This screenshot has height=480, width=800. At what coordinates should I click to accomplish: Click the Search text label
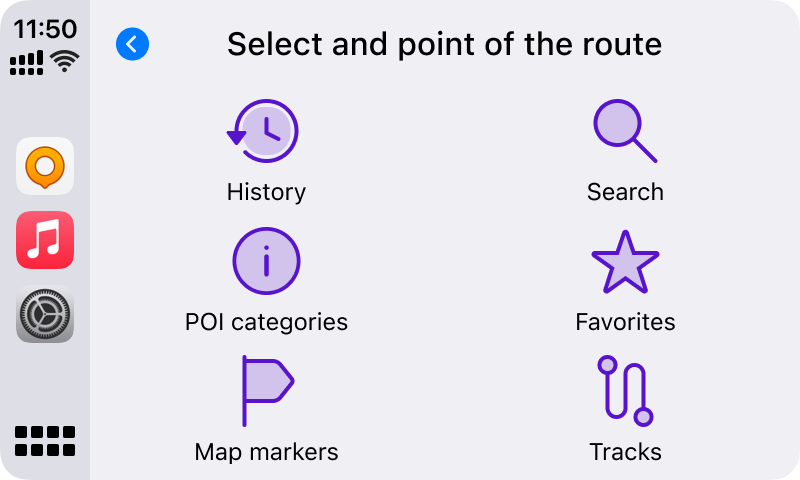(x=625, y=192)
